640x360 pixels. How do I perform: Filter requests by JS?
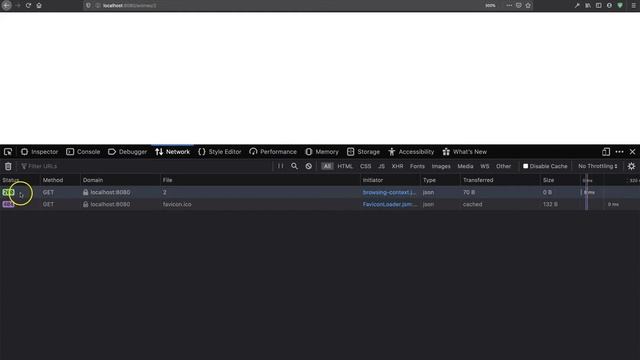coord(381,166)
